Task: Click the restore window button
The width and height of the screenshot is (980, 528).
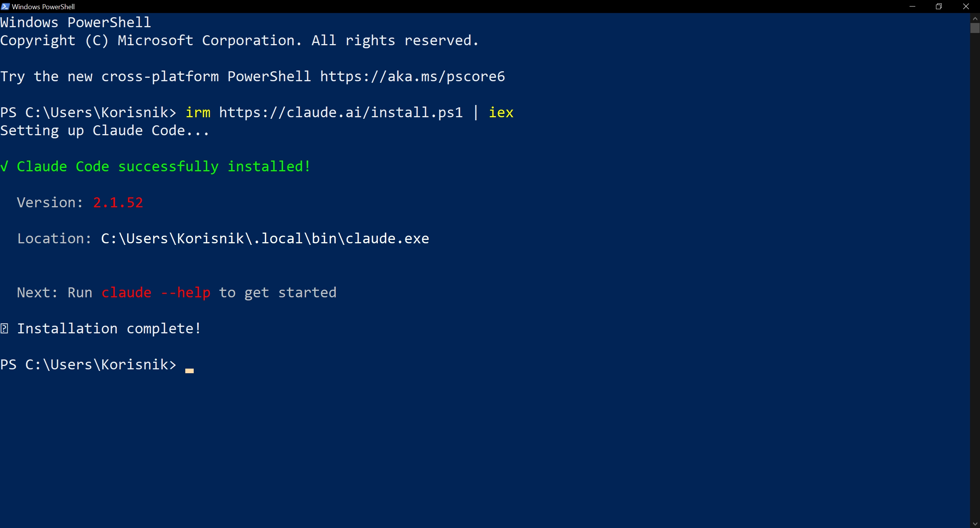Action: pyautogui.click(x=939, y=6)
